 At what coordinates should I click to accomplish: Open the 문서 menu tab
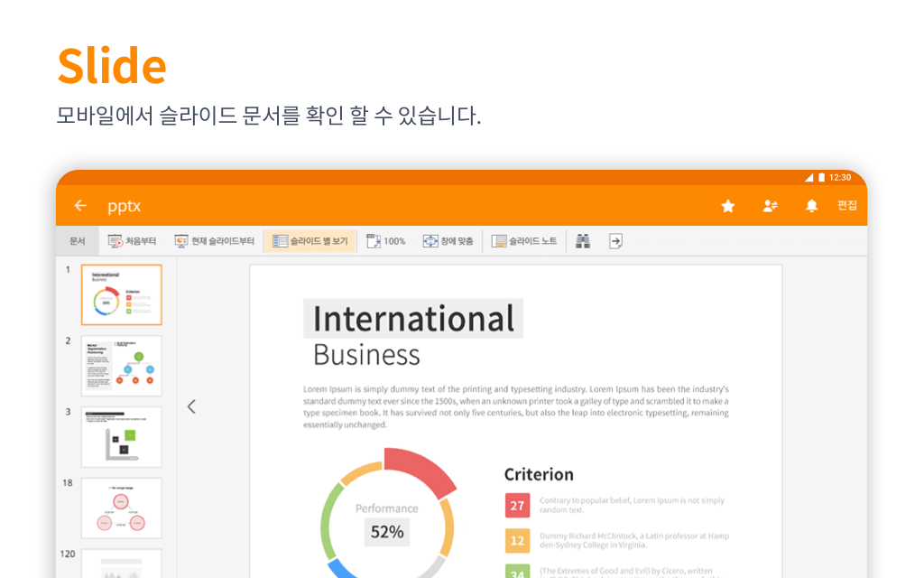click(x=78, y=241)
